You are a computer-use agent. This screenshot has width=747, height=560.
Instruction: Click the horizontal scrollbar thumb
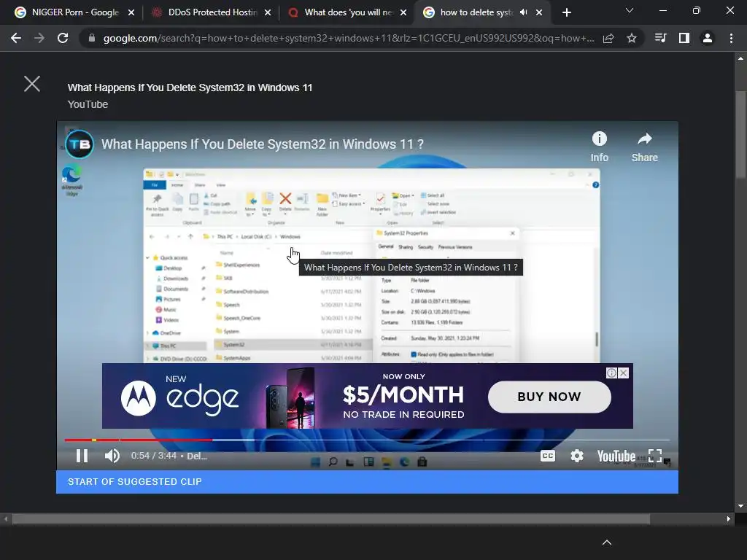[x=331, y=519]
